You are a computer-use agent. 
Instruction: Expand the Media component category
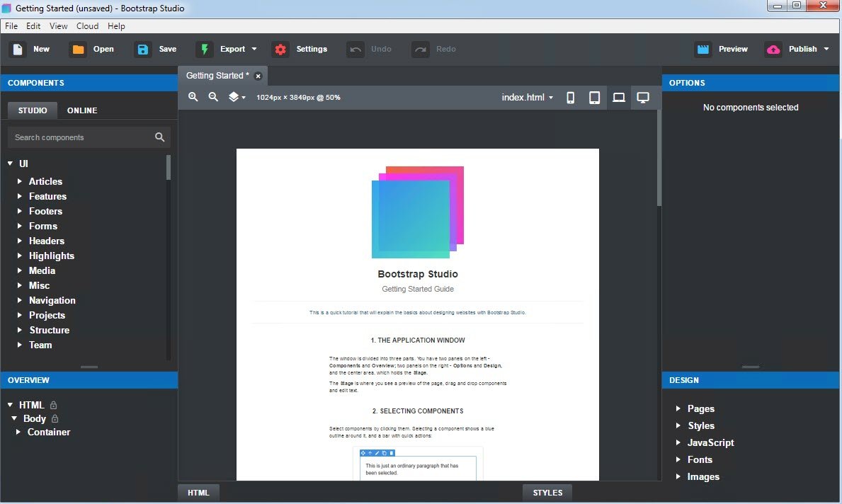tap(20, 270)
